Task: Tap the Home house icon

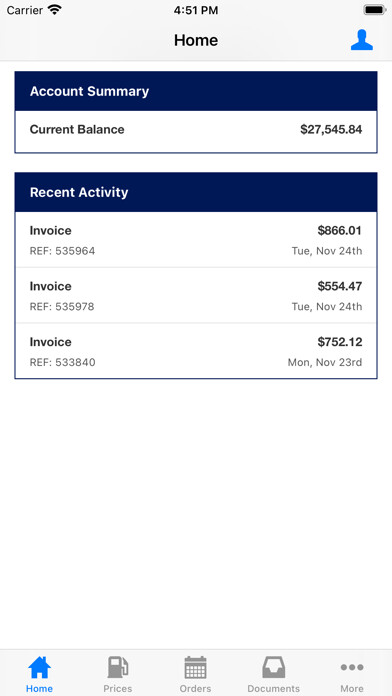Action: pos(40,667)
